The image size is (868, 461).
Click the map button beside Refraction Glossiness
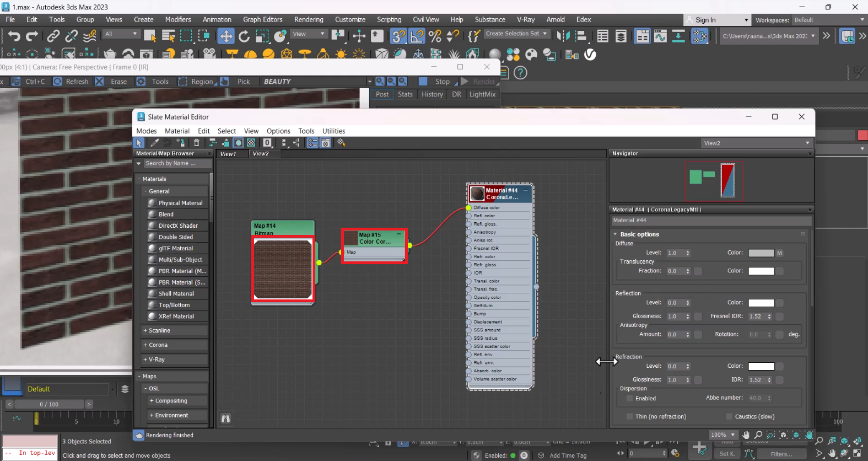(x=698, y=380)
